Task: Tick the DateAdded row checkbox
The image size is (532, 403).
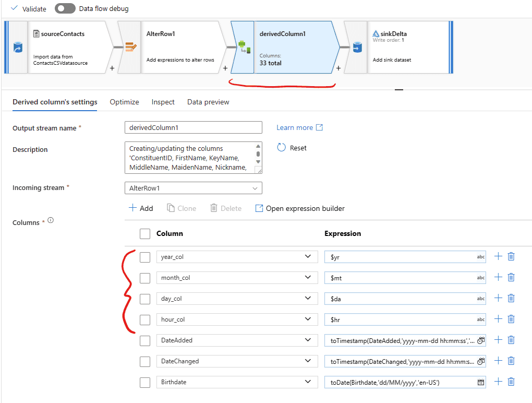Action: pos(145,340)
